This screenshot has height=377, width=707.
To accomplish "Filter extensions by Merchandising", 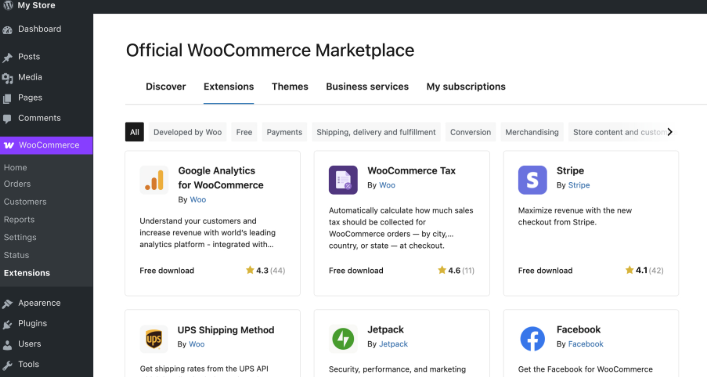I will click(x=532, y=132).
